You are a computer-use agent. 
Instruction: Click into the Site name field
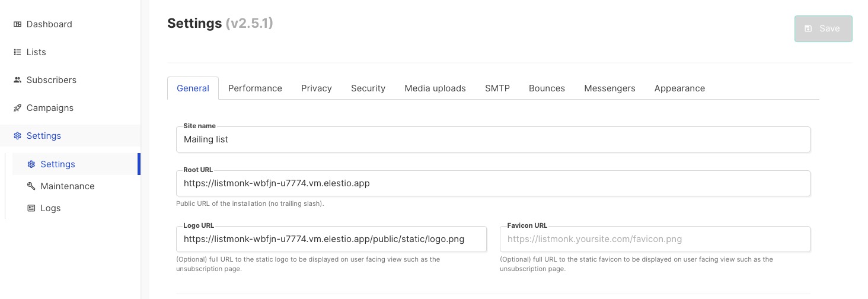(x=493, y=139)
